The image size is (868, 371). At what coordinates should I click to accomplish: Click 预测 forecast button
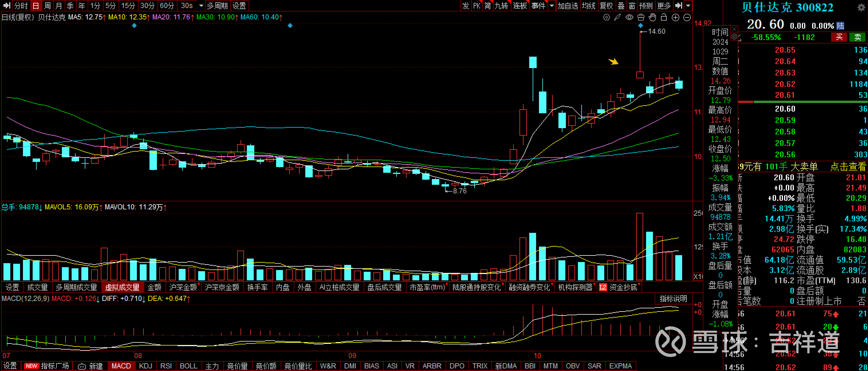coord(645,6)
